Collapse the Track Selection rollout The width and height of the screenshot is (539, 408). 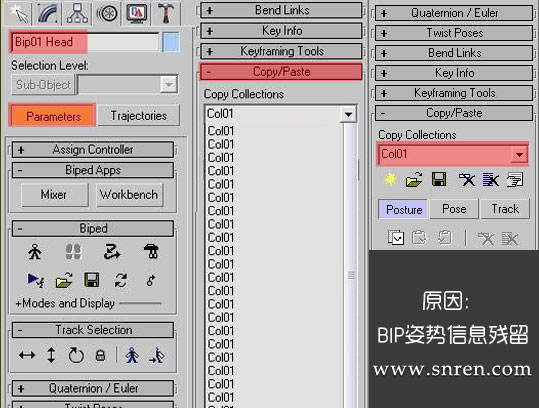93,330
